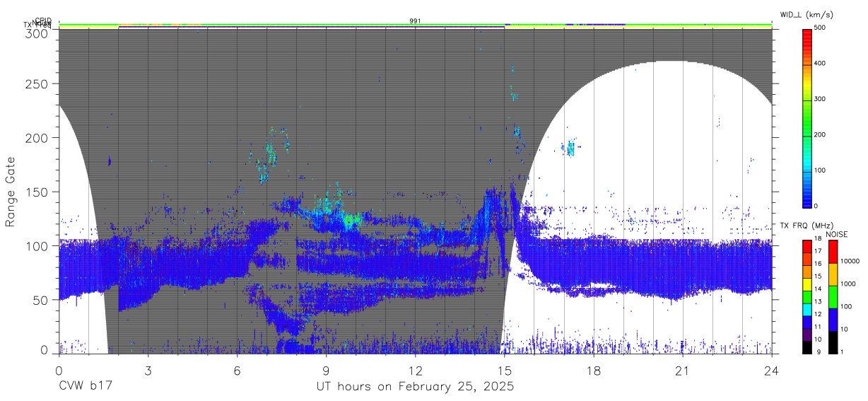The image size is (868, 401).
Task: Click the '17' TX FRQ scale label
Action: [x=819, y=251]
